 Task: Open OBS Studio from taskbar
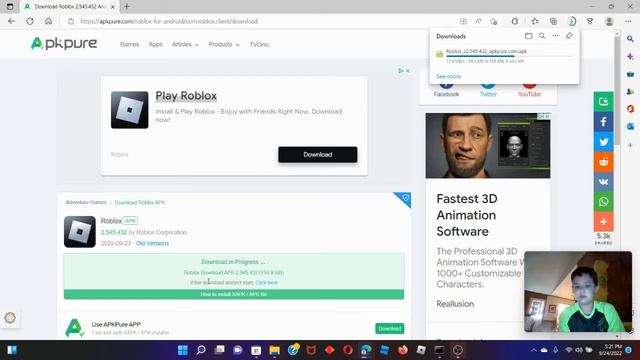458,350
